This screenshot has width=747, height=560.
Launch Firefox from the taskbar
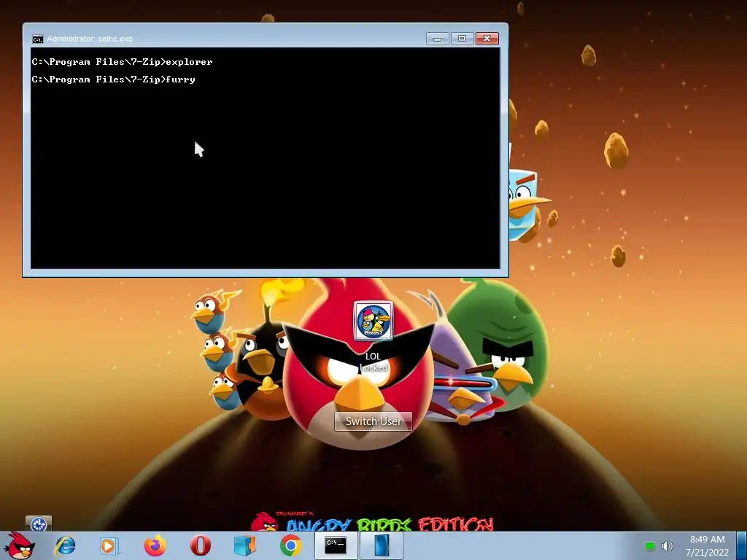click(x=155, y=545)
